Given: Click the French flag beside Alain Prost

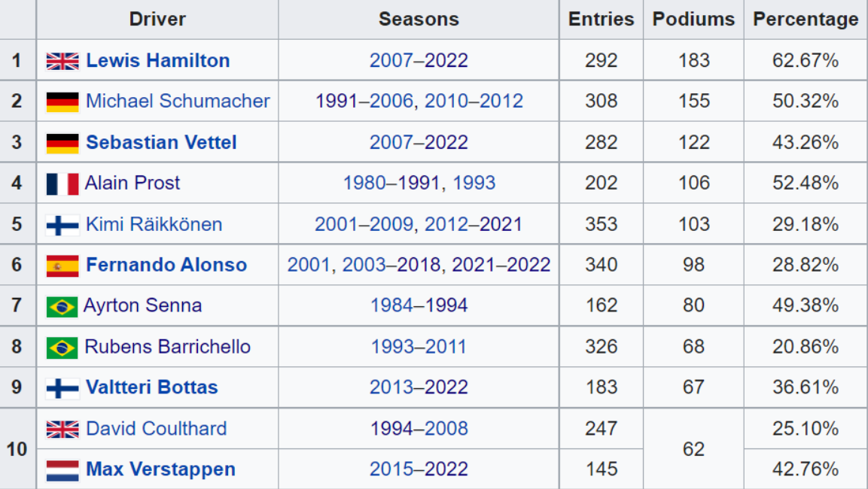Looking at the screenshot, I should point(62,184).
